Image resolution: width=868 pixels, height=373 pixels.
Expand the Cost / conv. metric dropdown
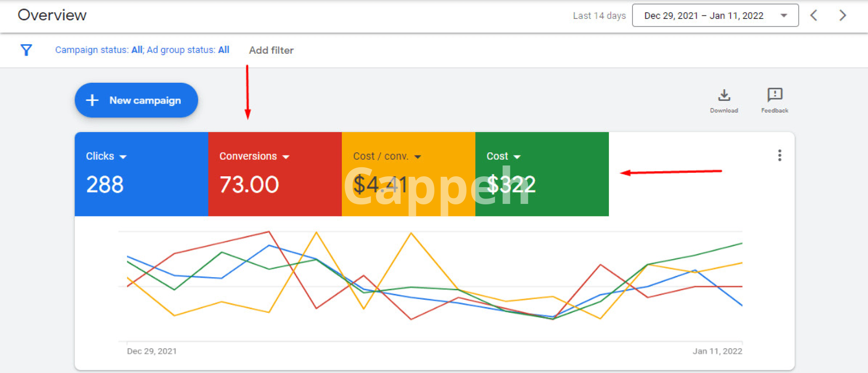coord(418,157)
